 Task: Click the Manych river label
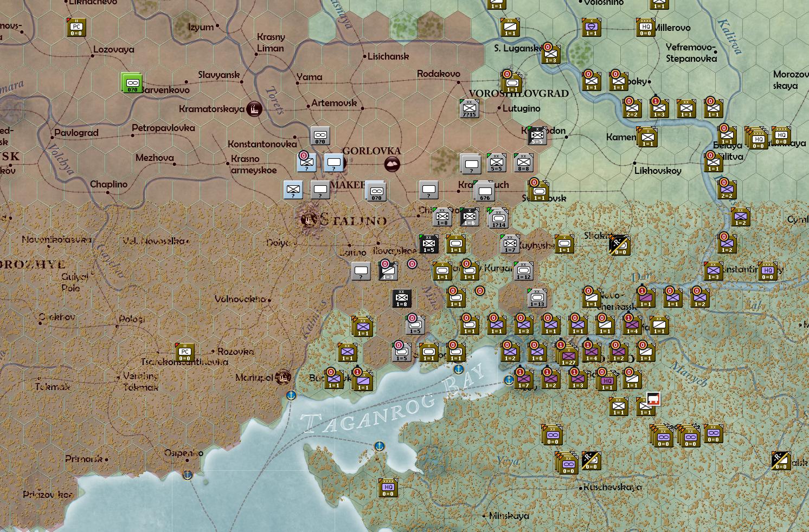point(688,373)
